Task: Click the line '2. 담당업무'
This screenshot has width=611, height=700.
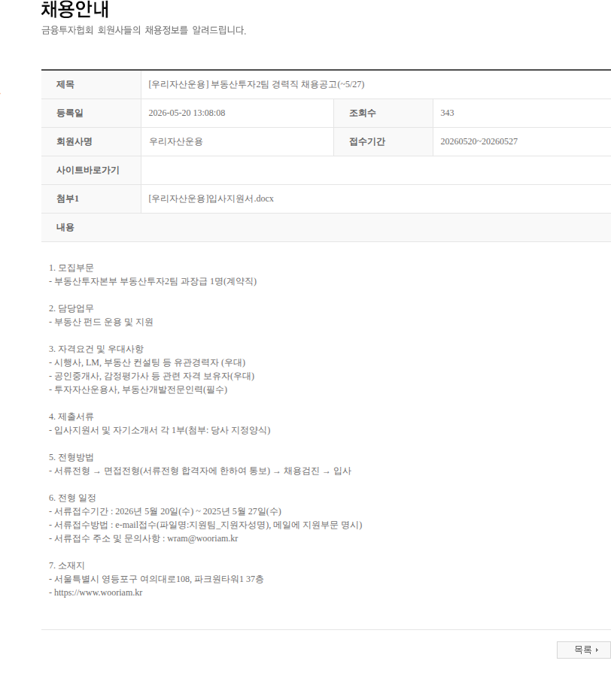Action: point(71,308)
